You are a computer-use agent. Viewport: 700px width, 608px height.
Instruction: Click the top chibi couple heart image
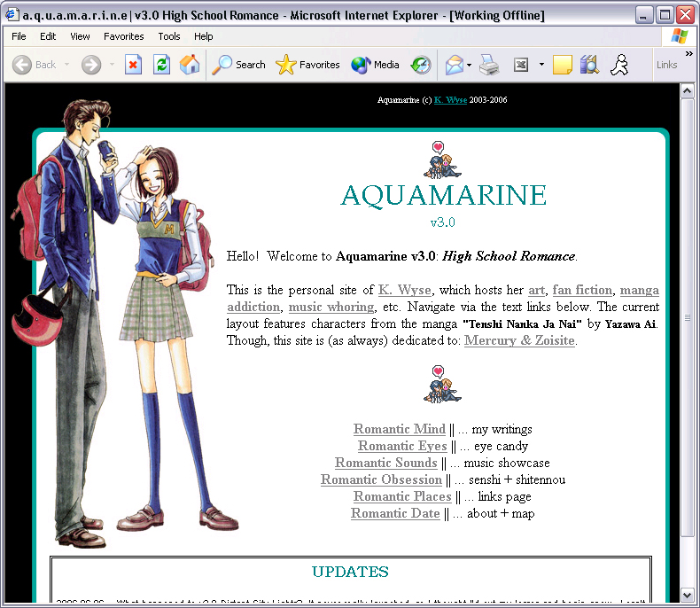pos(442,160)
